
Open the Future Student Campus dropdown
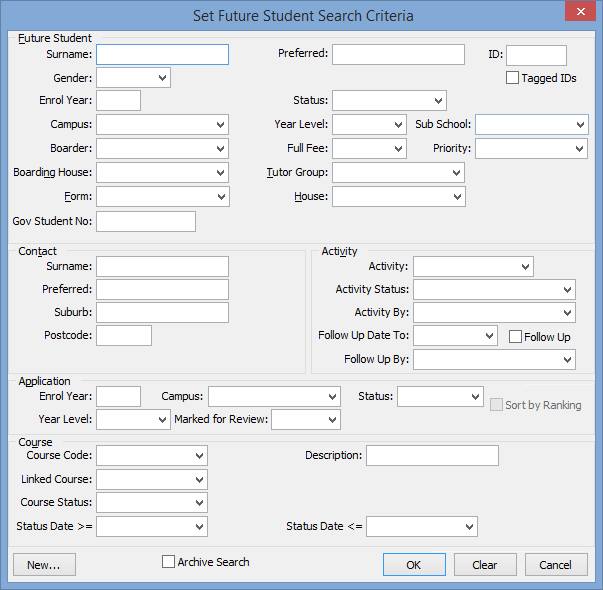pos(162,125)
